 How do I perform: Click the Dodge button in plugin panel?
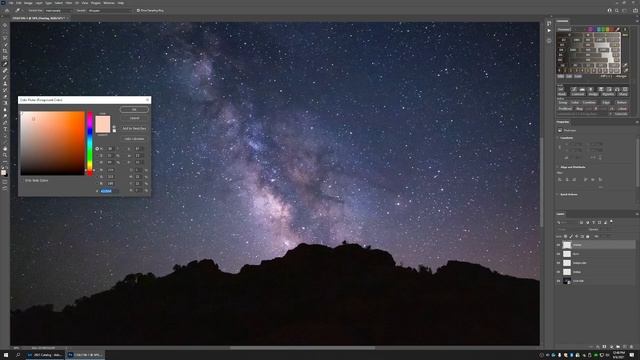593,94
